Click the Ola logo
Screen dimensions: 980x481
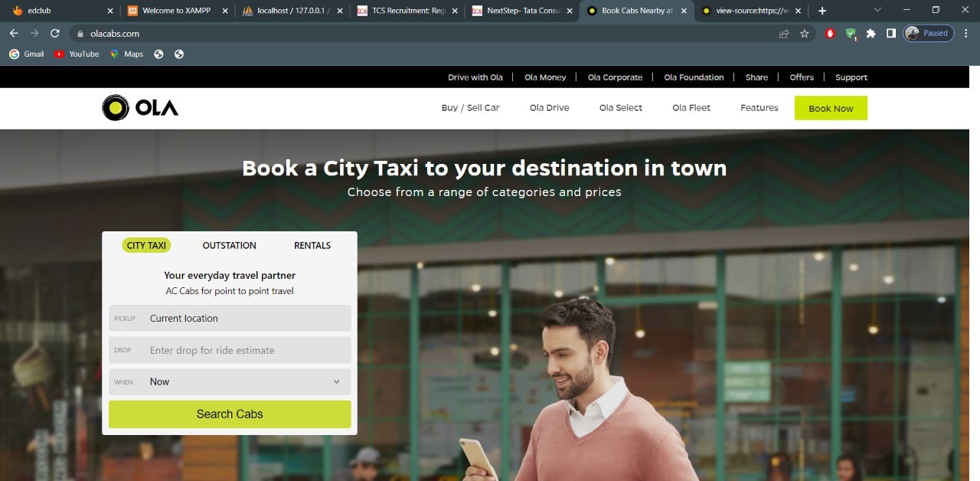click(140, 108)
